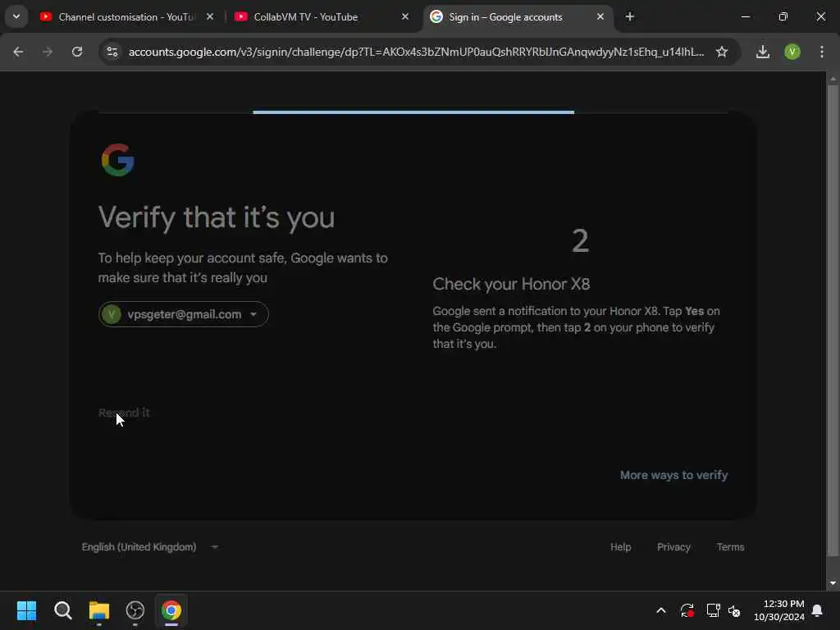
Task: Open the Privacy link
Action: pyautogui.click(x=673, y=547)
